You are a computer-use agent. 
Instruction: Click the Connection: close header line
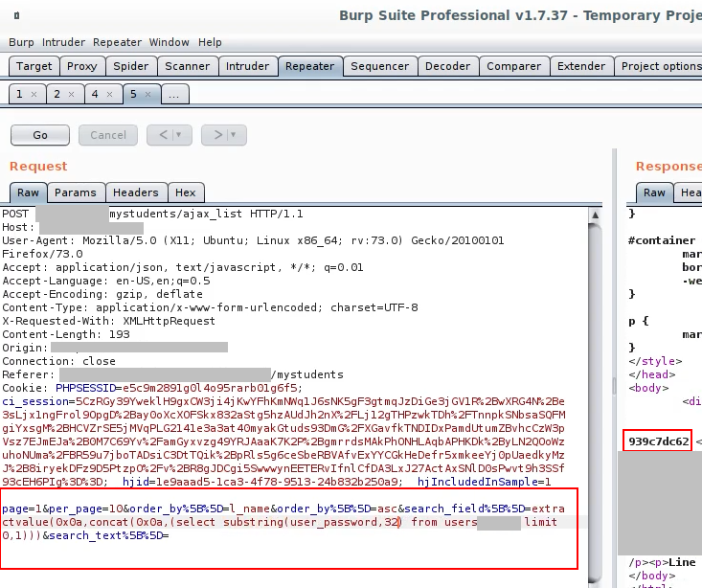pos(59,361)
